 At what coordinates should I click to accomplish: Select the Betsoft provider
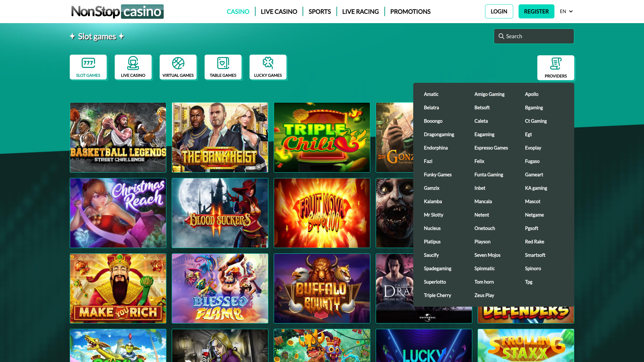[482, 107]
